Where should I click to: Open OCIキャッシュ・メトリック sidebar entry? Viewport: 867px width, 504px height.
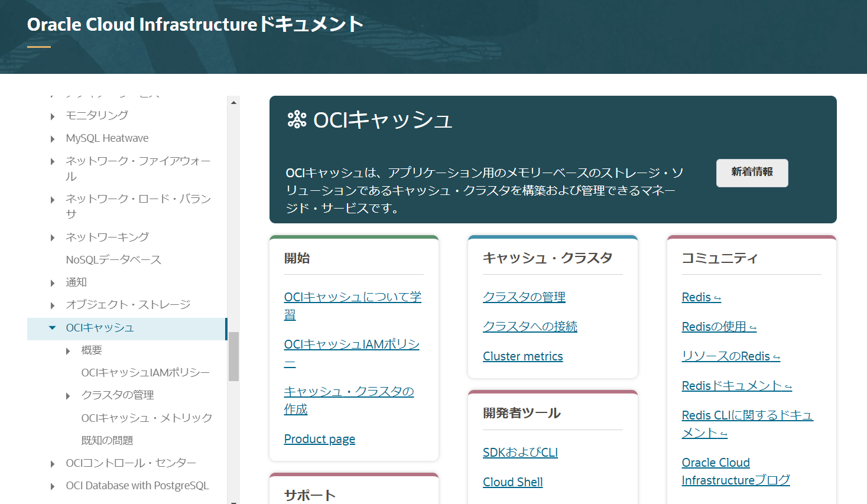click(147, 418)
